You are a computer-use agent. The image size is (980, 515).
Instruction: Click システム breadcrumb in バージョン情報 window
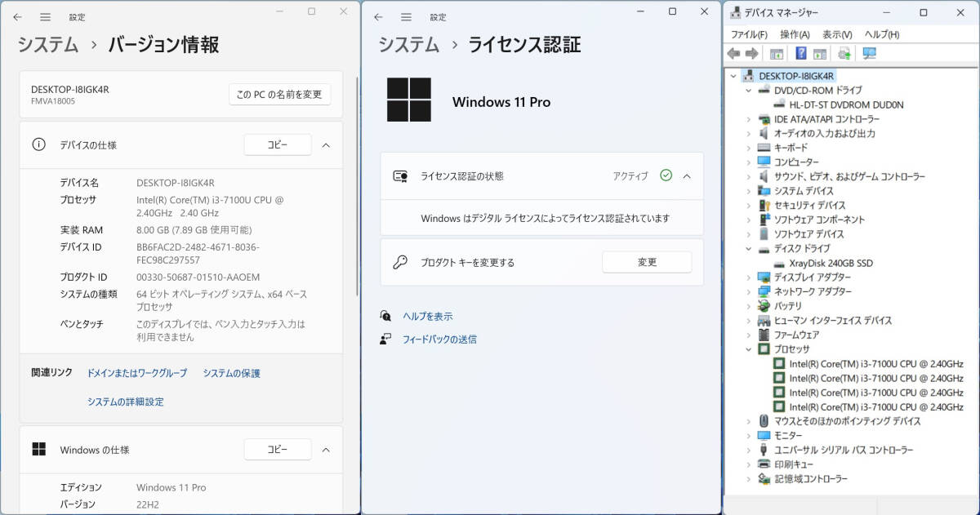48,45
